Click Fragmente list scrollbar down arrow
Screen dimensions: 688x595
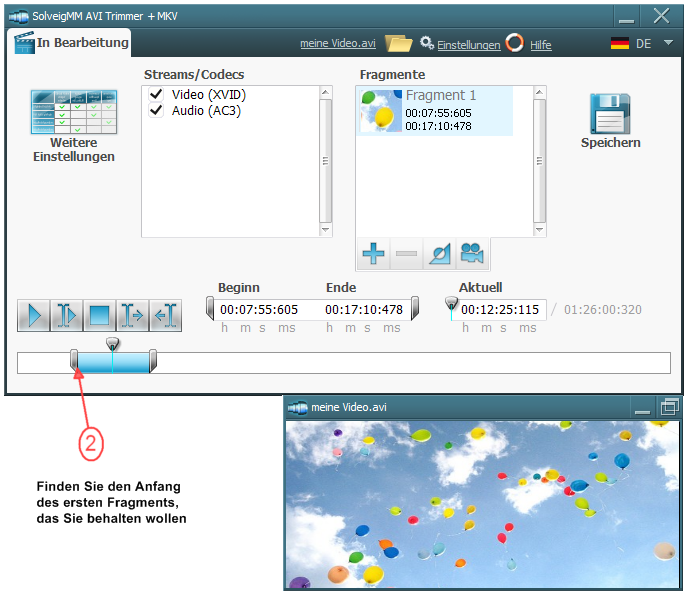pos(539,230)
